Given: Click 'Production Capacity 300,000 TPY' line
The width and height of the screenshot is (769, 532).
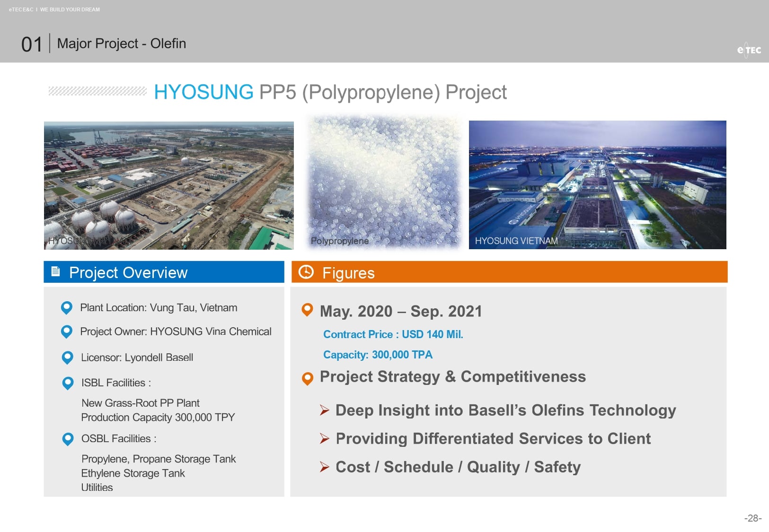Looking at the screenshot, I should [x=158, y=417].
